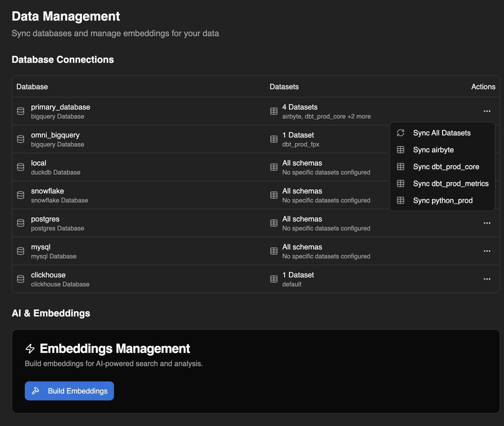This screenshot has height=426, width=504.
Task: Open actions menu for postgres row
Action: pos(487,223)
